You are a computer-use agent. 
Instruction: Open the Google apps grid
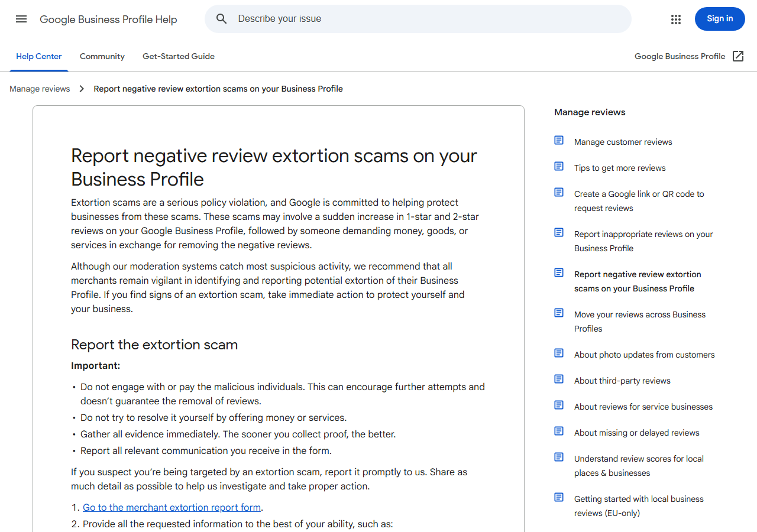(x=676, y=20)
